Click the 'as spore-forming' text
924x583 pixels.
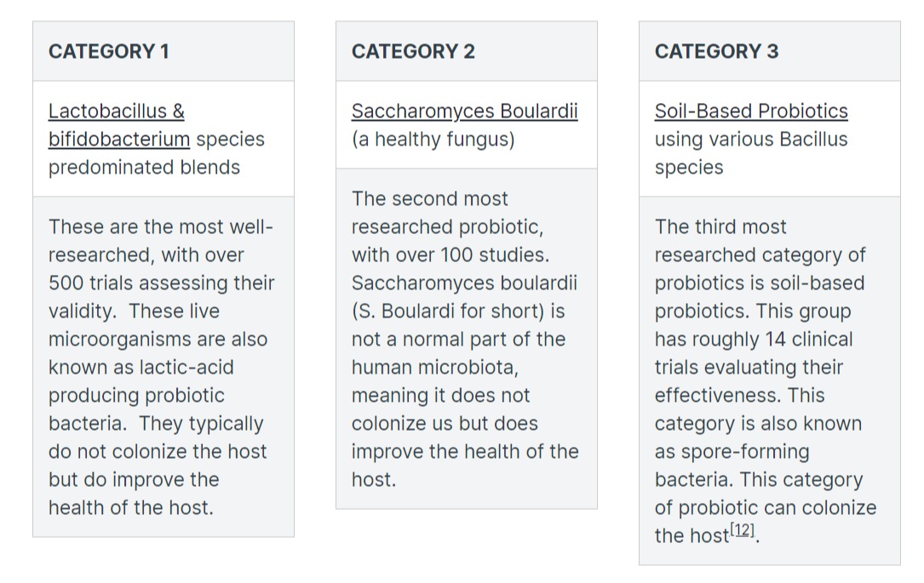[732, 452]
